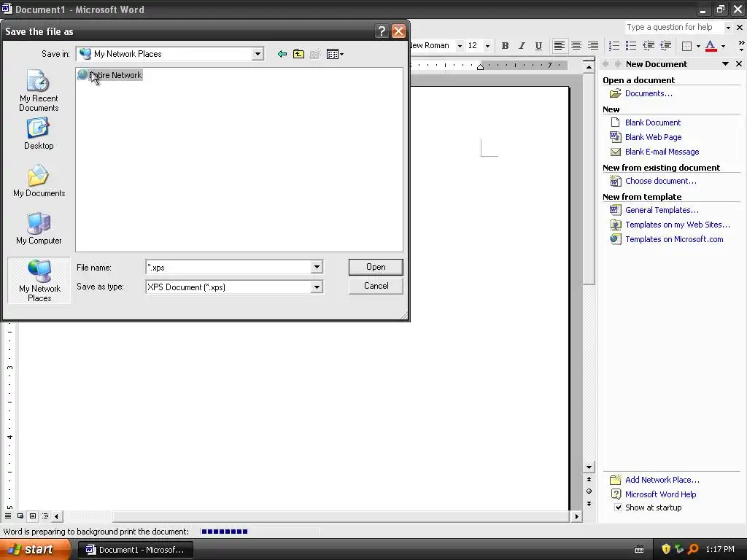Open the Views menu icon in the dialog
This screenshot has width=747, height=560.
coord(335,54)
